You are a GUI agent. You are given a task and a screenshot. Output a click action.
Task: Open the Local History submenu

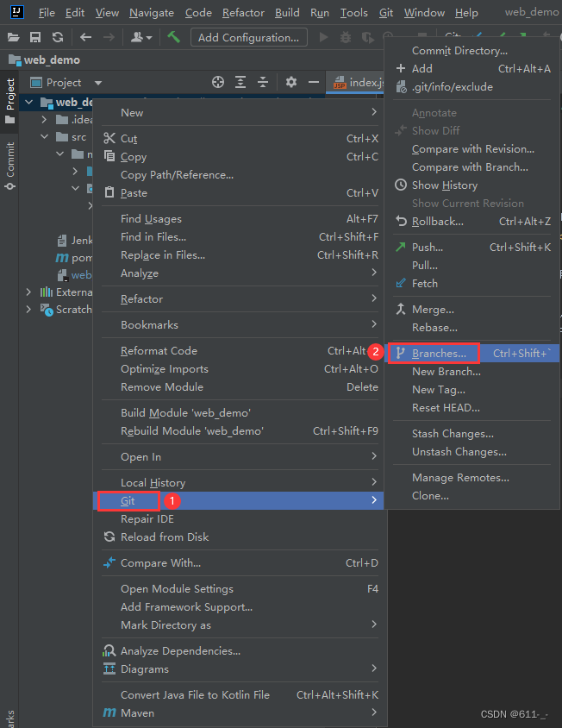(240, 482)
